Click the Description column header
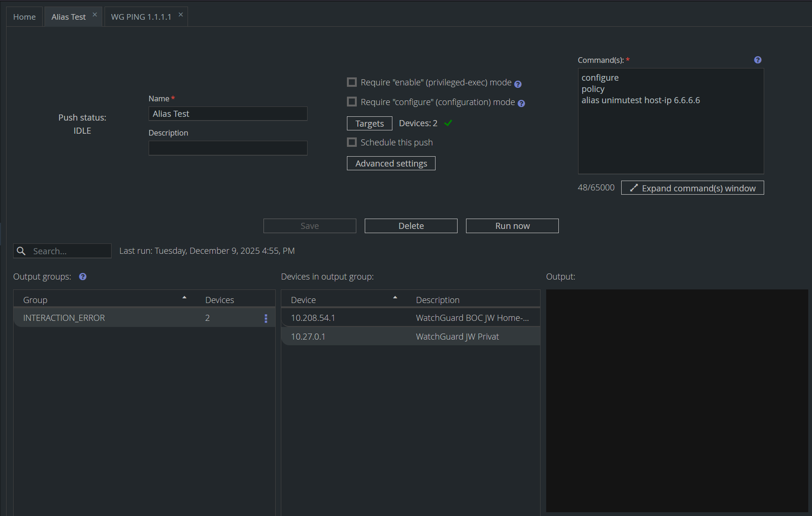The image size is (812, 516). tap(437, 300)
